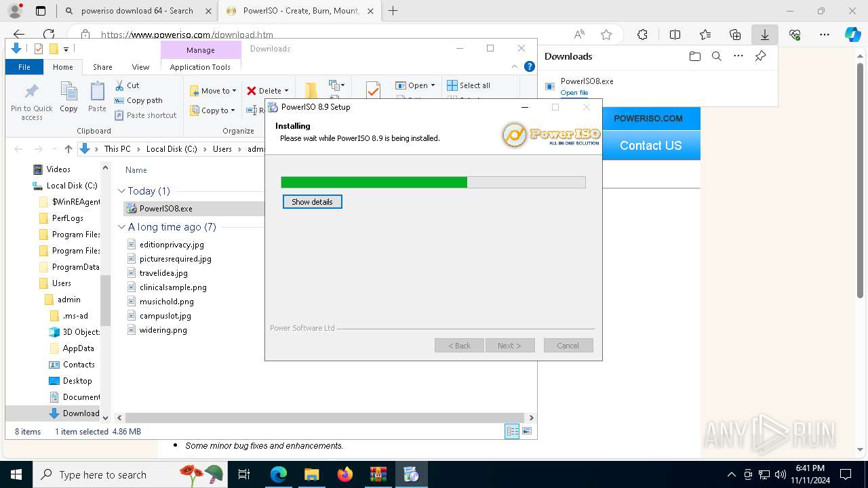
Task: Click the browser back arrow
Action: pos(19,35)
